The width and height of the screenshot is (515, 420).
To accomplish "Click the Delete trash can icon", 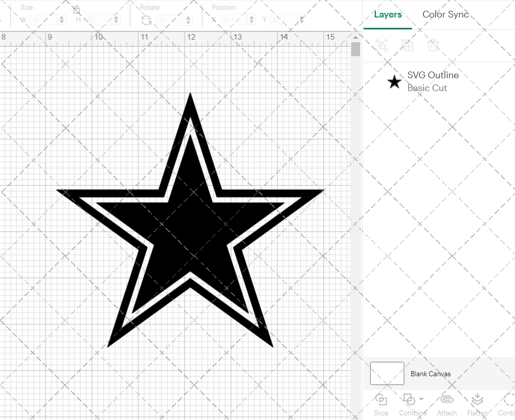I will [x=433, y=45].
